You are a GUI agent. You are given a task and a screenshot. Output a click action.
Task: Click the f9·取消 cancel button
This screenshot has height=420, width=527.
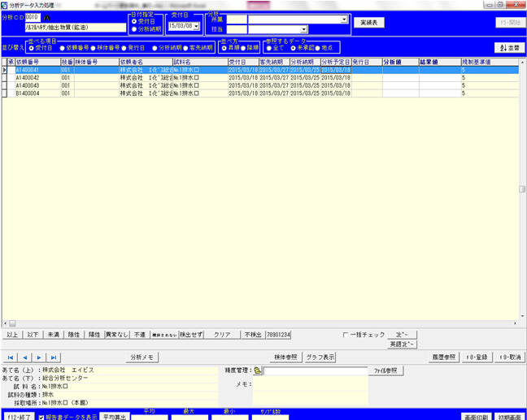[510, 357]
